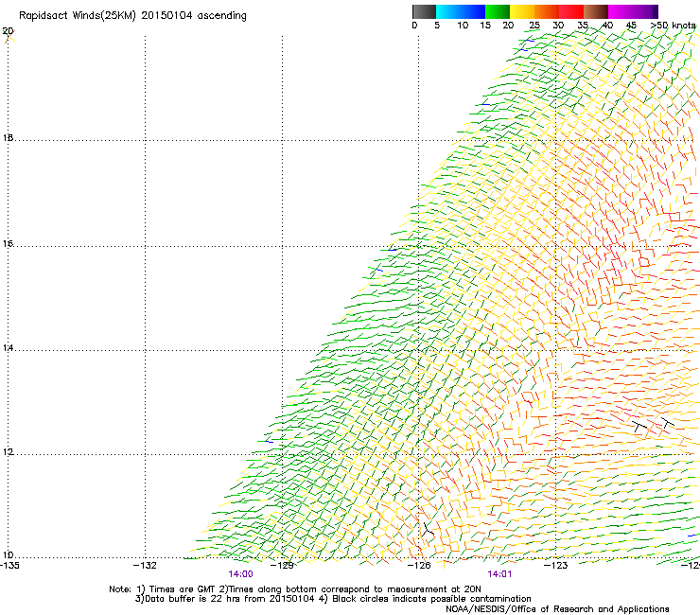Image resolution: width=700 pixels, height=615 pixels.
Task: Click the '-123' longitude axis label
Action: point(556,566)
